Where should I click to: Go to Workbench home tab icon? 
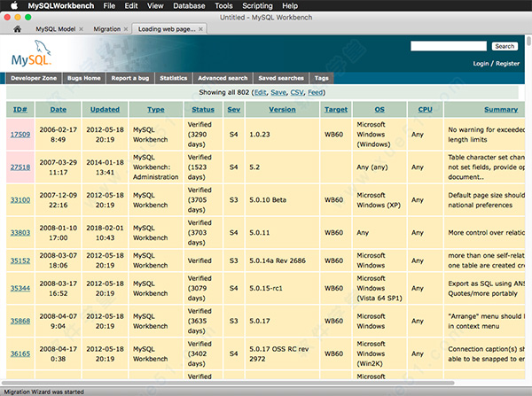point(18,29)
